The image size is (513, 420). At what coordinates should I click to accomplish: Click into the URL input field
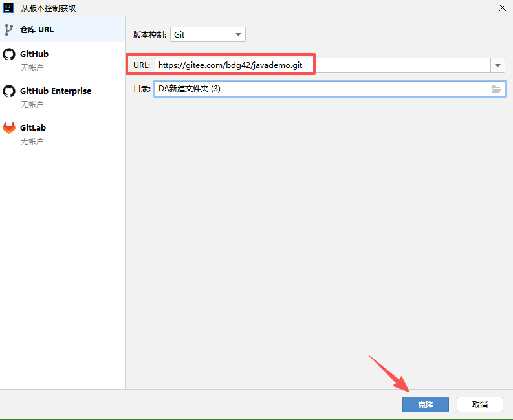(x=322, y=65)
